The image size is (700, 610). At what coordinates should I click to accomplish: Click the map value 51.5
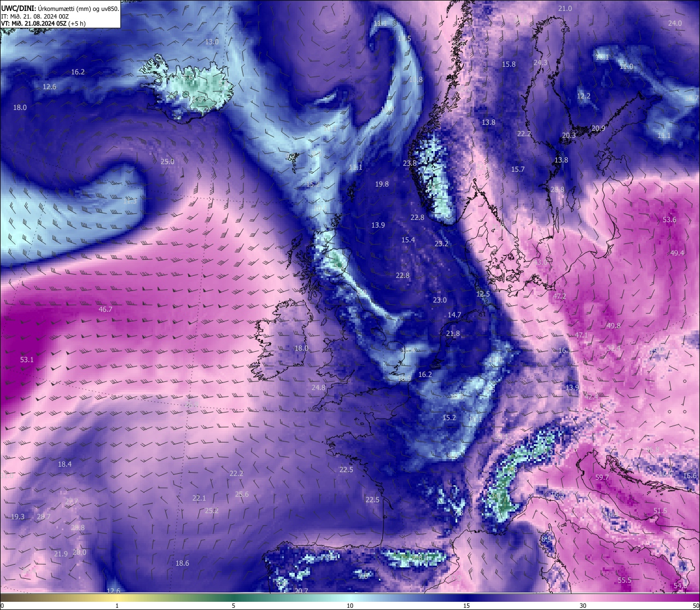point(660,511)
